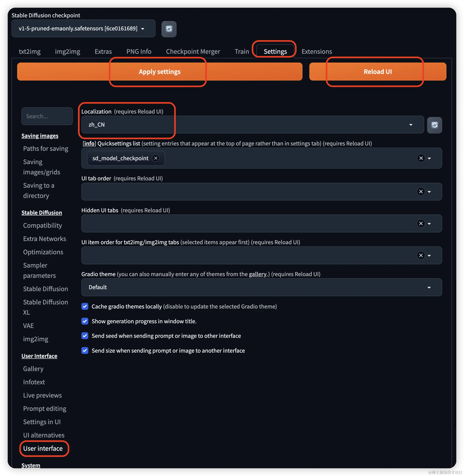Viewport: 464px width, 476px height.
Task: Open the Extensions tab
Action: click(317, 51)
